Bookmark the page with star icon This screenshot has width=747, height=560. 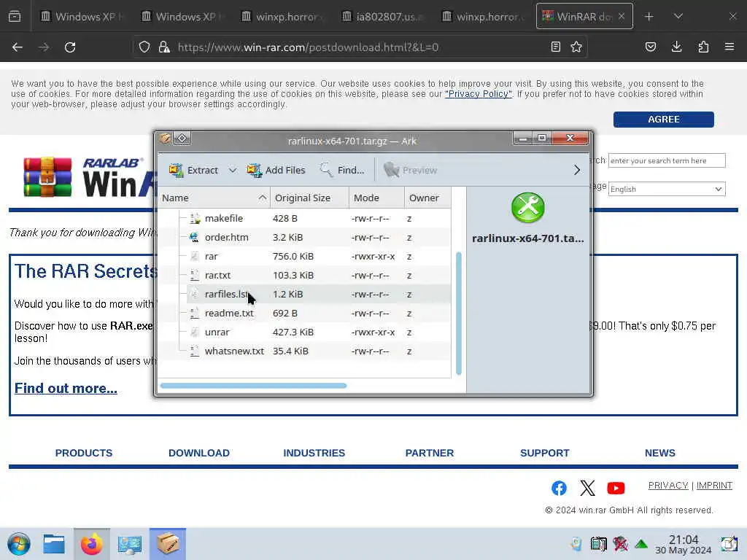click(576, 47)
